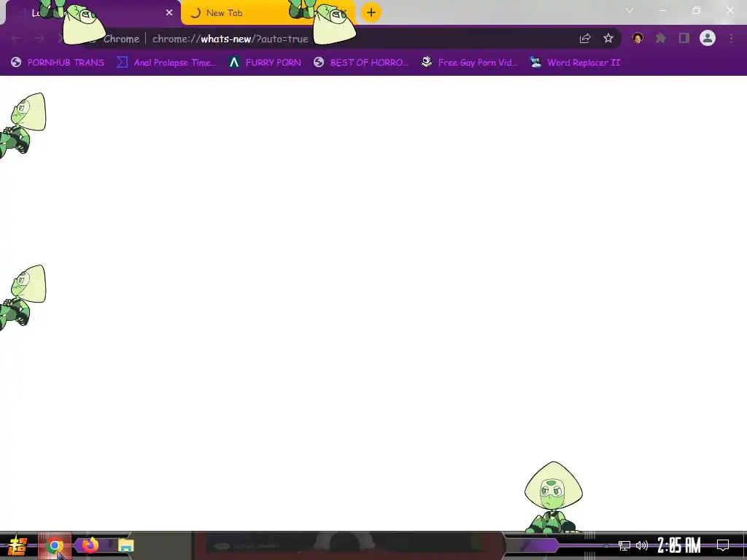
Task: Click the tab search chevron in title bar
Action: [x=630, y=10]
